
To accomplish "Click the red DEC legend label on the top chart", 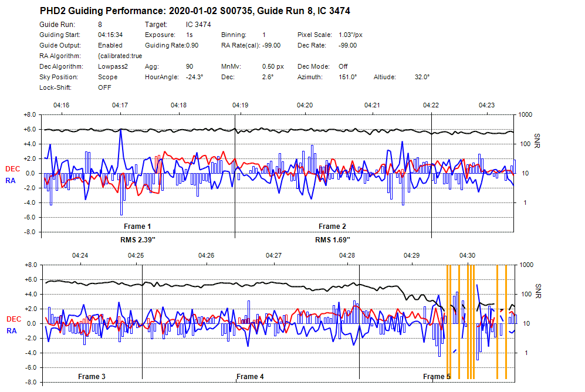I will tap(12, 169).
